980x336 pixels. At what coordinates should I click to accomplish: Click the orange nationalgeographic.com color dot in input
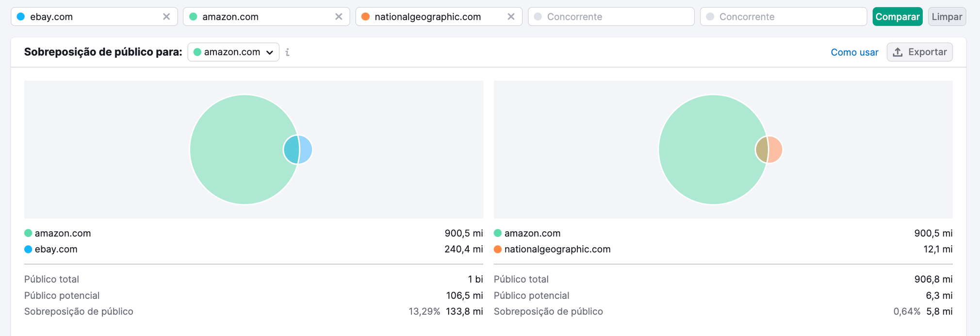[366, 17]
